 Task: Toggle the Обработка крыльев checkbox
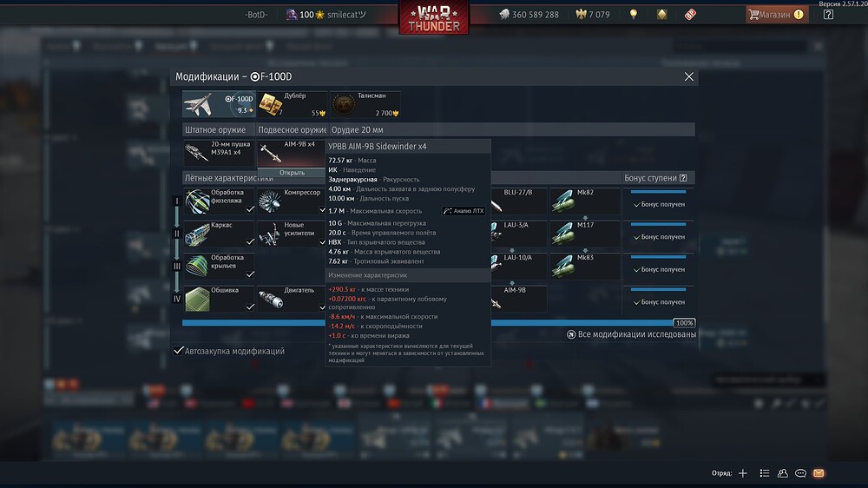(250, 274)
